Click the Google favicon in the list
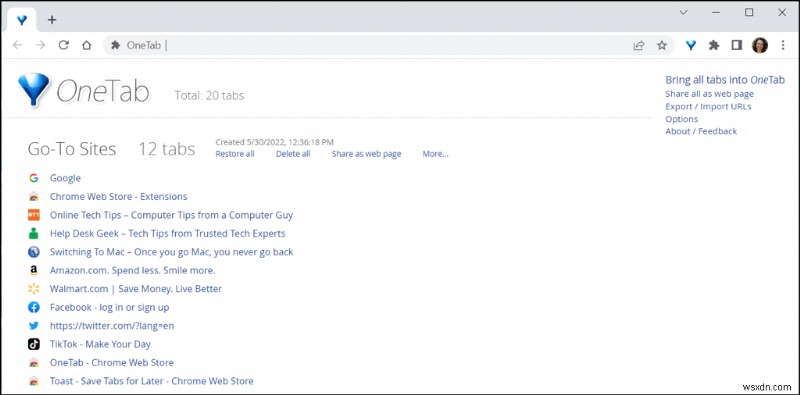The image size is (800, 395). pyautogui.click(x=34, y=178)
